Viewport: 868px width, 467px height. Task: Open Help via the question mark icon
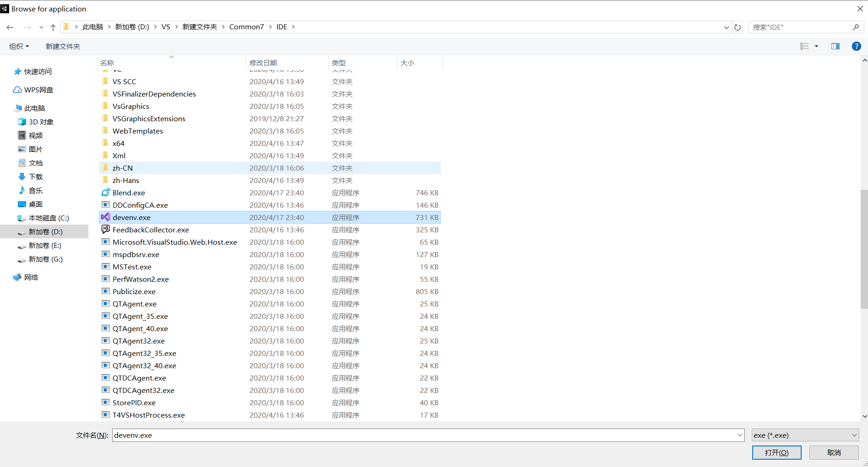click(x=857, y=46)
